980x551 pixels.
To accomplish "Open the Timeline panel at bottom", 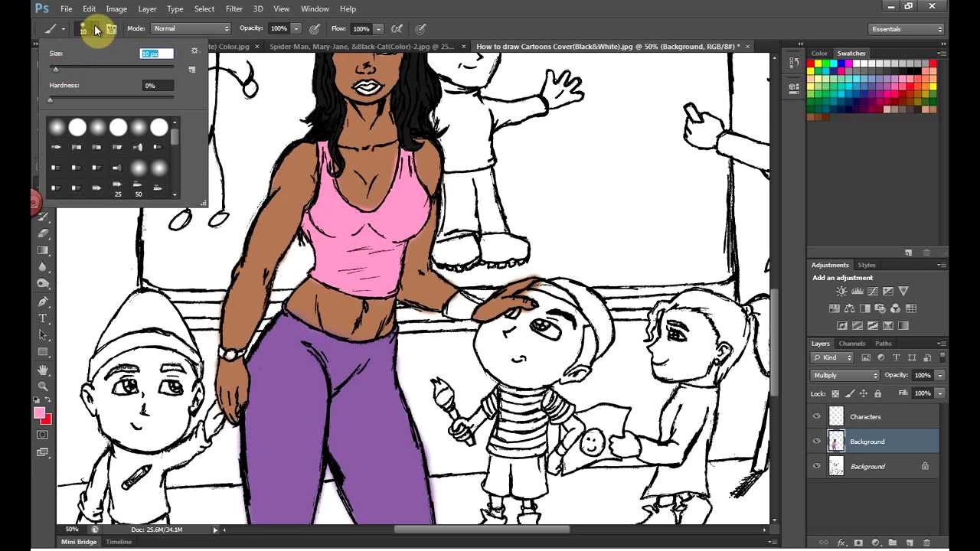I will tap(119, 542).
